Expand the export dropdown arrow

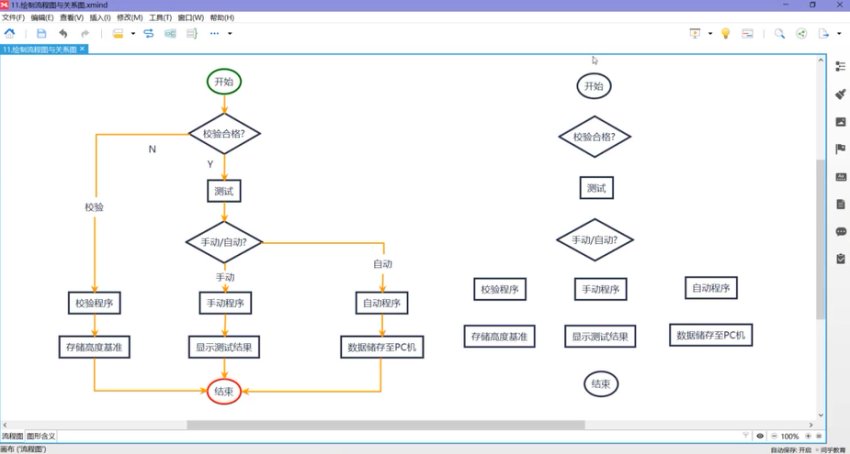tap(838, 33)
